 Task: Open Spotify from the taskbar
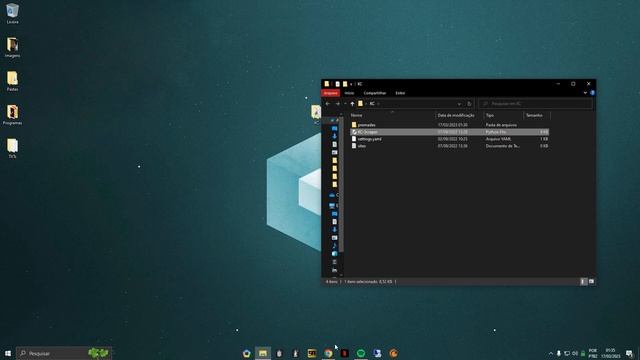click(361, 353)
